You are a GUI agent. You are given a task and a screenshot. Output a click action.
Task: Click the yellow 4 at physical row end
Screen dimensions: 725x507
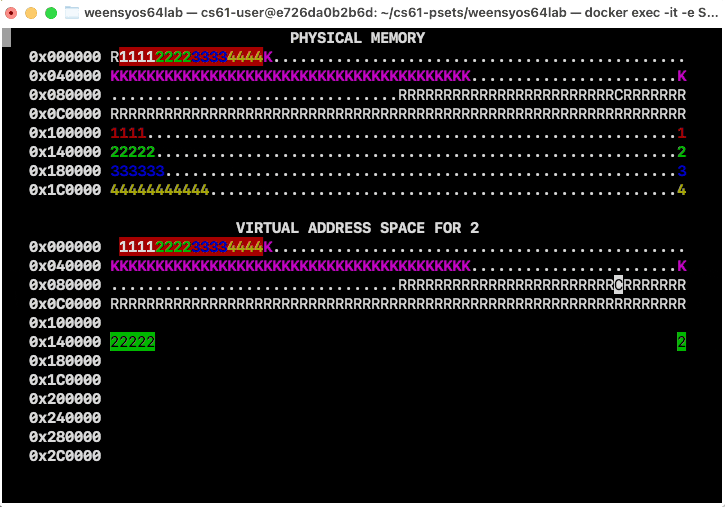(681, 190)
